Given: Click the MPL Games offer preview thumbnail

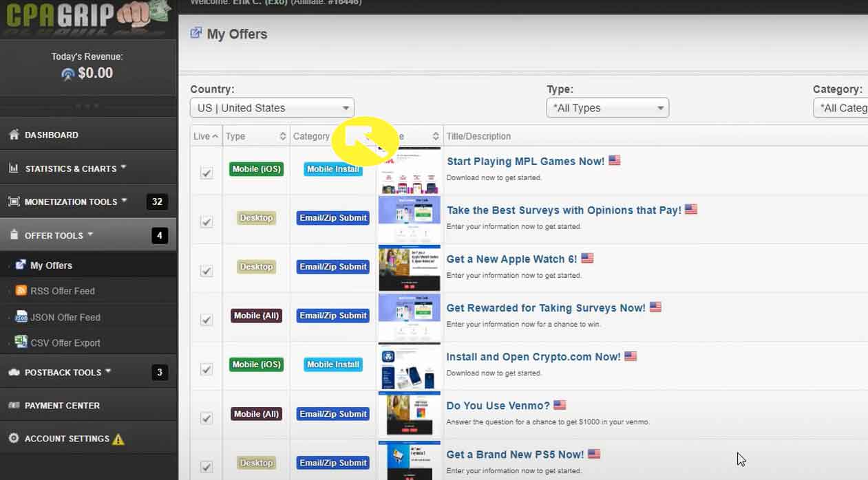Looking at the screenshot, I should click(x=410, y=171).
